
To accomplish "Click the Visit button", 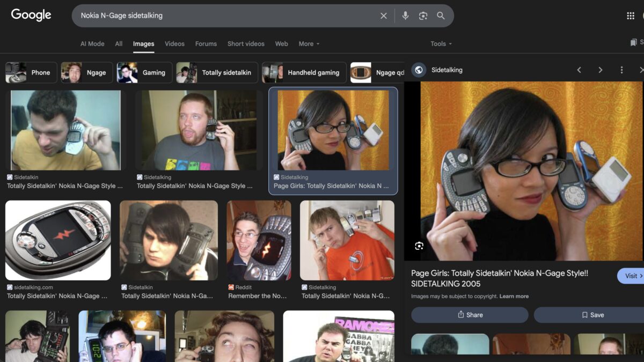I will click(x=631, y=276).
